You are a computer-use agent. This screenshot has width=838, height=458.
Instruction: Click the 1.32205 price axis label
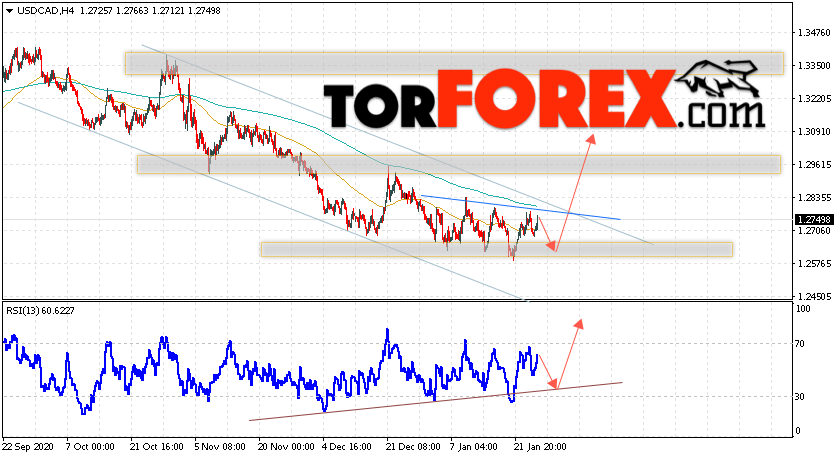click(x=814, y=99)
